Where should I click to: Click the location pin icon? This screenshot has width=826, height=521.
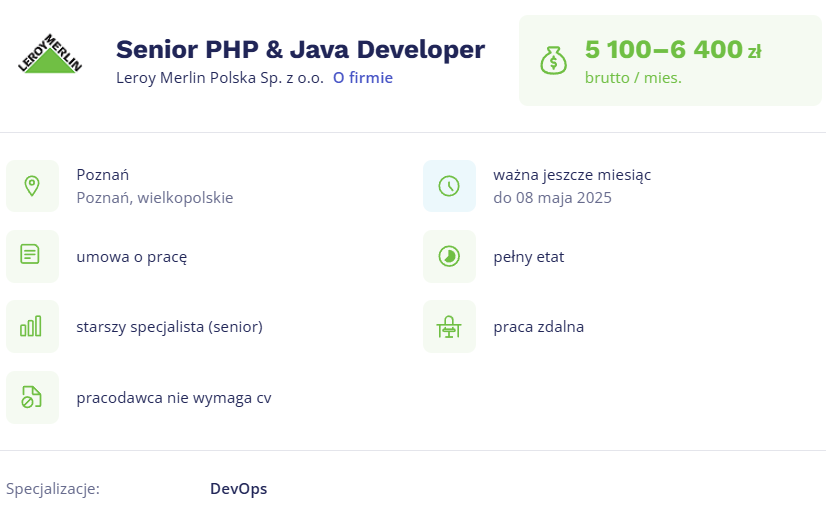(32, 186)
